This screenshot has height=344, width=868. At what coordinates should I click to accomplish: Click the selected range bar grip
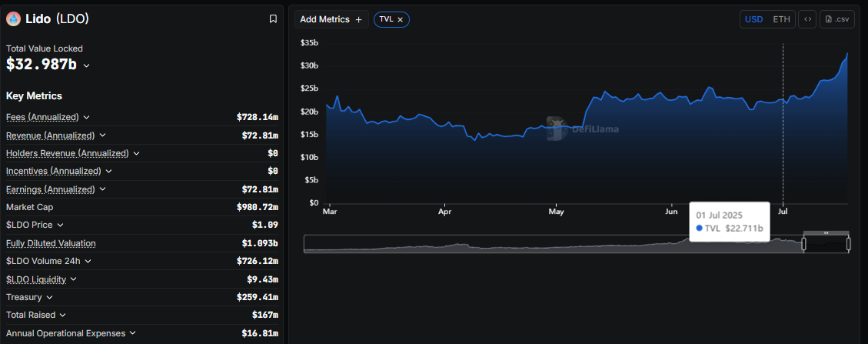coord(826,232)
